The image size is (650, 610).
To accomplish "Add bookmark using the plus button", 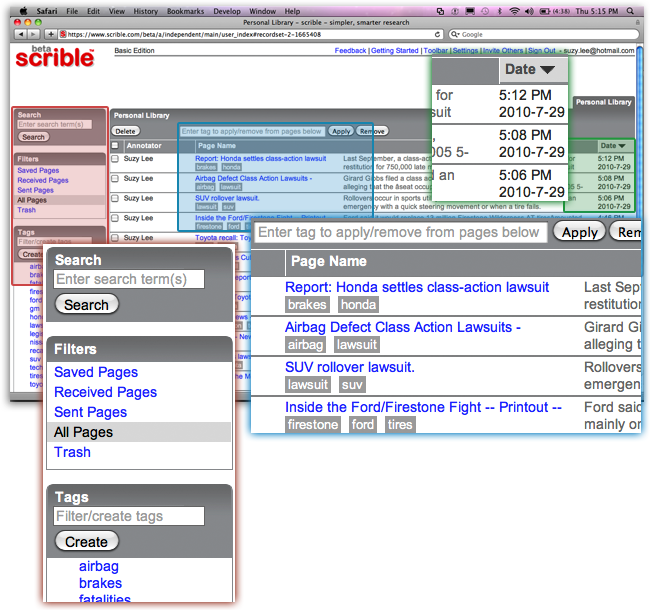I will point(51,34).
